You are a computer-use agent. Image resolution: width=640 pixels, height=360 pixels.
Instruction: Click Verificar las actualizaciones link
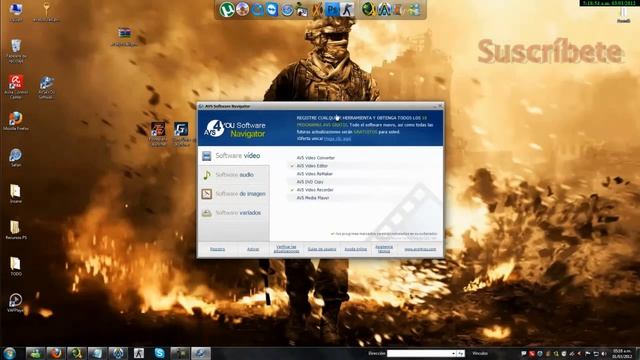pos(286,249)
